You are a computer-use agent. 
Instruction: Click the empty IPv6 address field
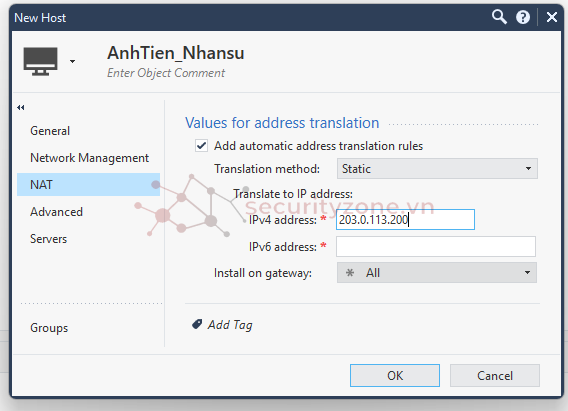pyautogui.click(x=436, y=247)
